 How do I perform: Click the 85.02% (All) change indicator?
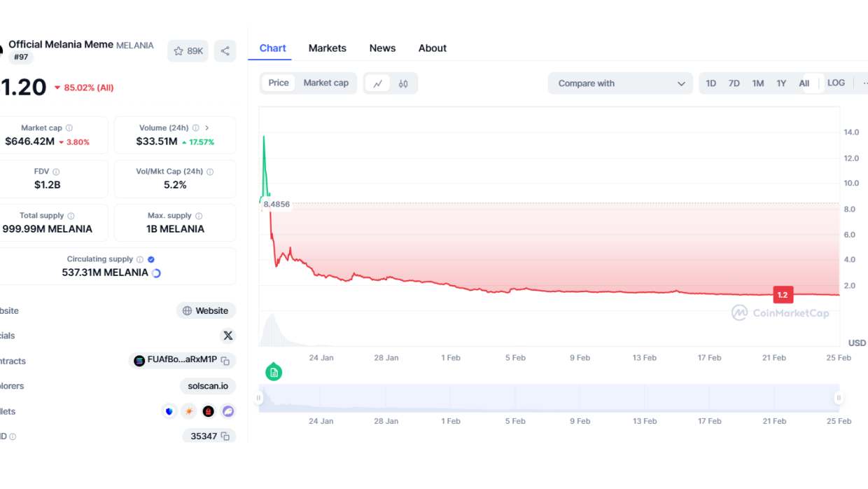click(83, 88)
